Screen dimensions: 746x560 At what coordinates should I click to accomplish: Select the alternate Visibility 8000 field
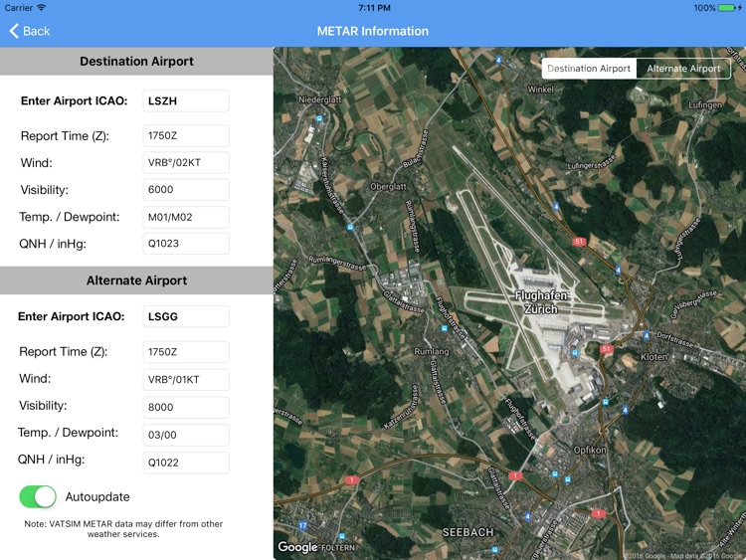(x=186, y=407)
